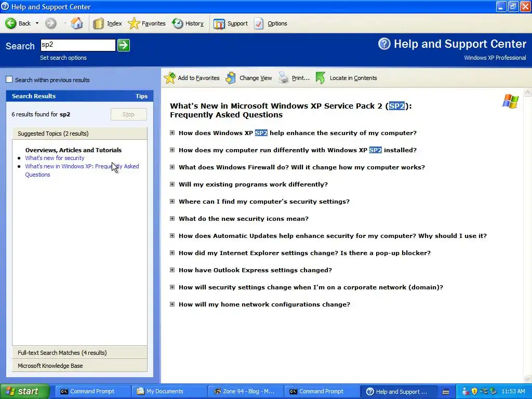
Task: Switch to first Command Prompt taskbar button
Action: point(92,391)
